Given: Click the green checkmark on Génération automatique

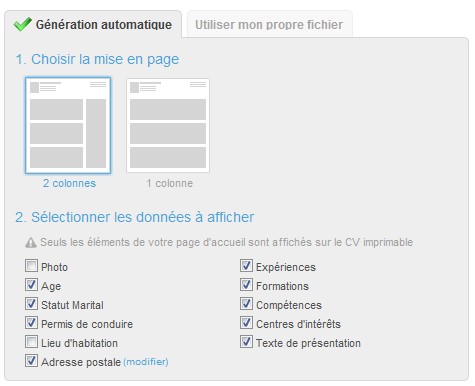Looking at the screenshot, I should (x=23, y=24).
